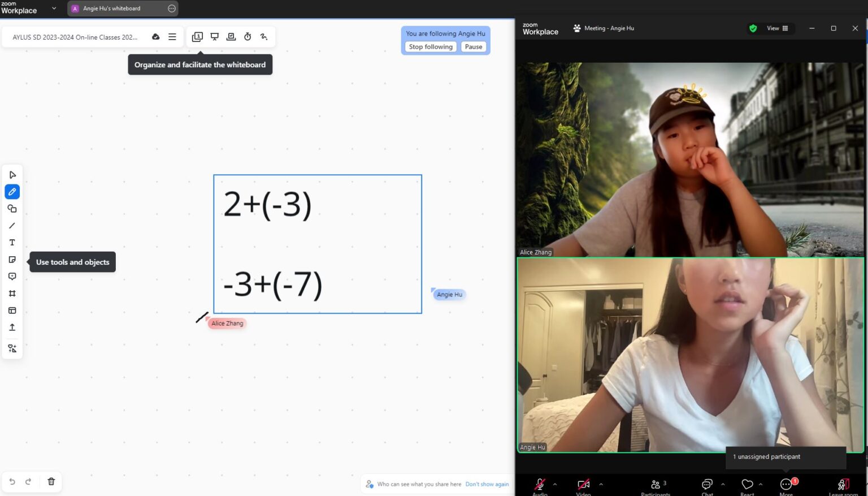Screen dimensions: 868x496
Task: Open the more options on Angie Hu's whiteboard tab
Action: (172, 8)
